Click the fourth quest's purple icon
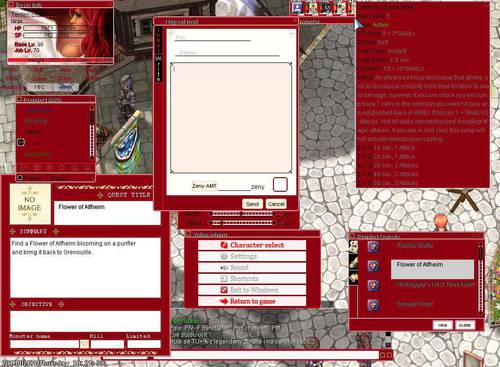This screenshot has width=500, height=367. (x=373, y=305)
